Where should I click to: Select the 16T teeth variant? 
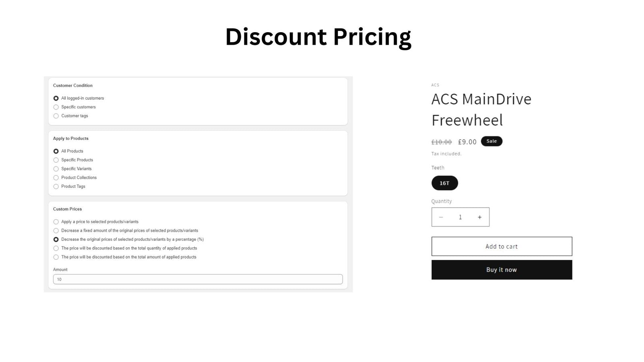(444, 183)
